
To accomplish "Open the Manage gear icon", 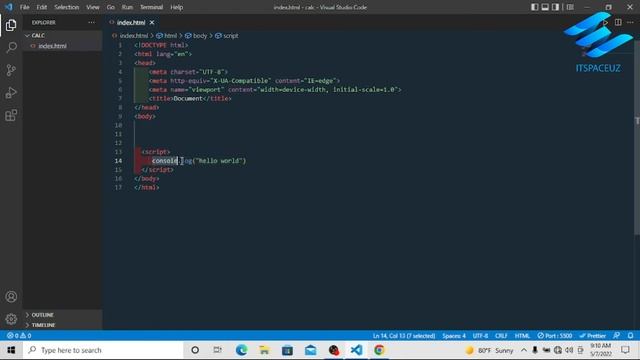I will (x=11, y=319).
